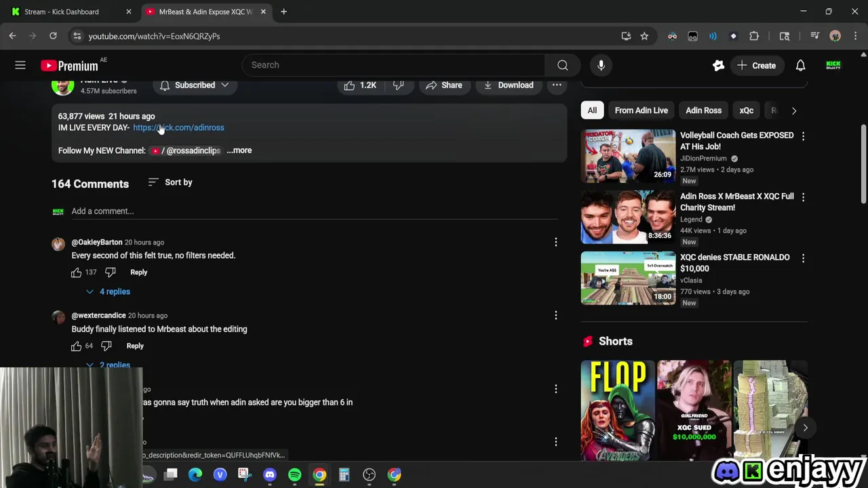Go back in browser history
This screenshot has width=868, height=488.
(x=13, y=36)
